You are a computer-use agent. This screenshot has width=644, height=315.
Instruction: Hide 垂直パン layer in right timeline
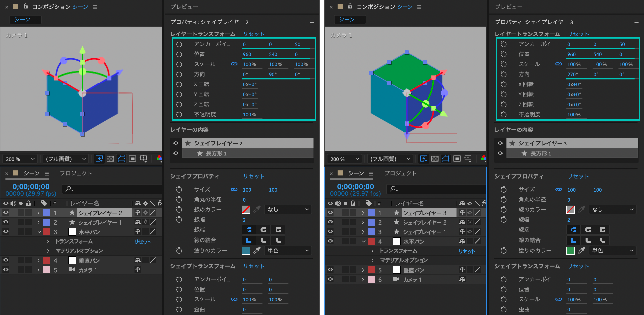330,270
